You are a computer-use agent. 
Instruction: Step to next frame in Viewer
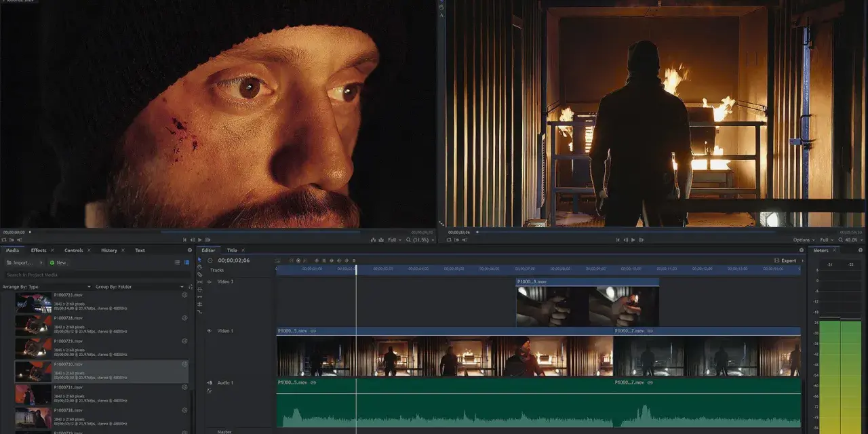[641, 240]
